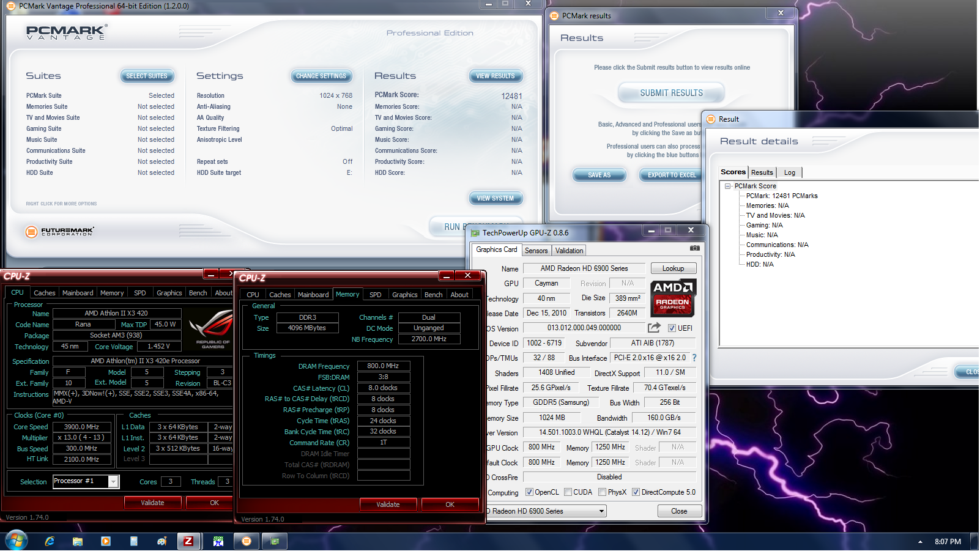980x554 pixels.
Task: Open Windows Media Player taskbar icon
Action: click(x=106, y=541)
